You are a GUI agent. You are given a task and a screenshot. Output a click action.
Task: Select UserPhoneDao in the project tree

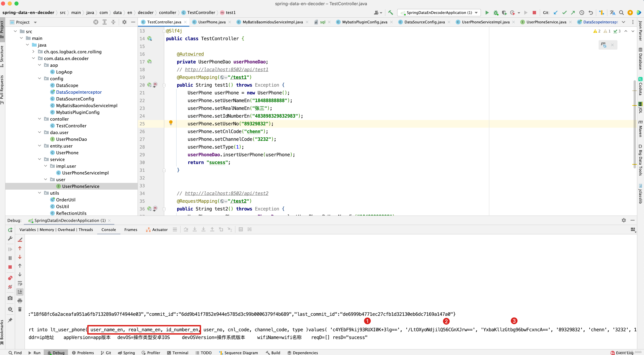coord(71,139)
